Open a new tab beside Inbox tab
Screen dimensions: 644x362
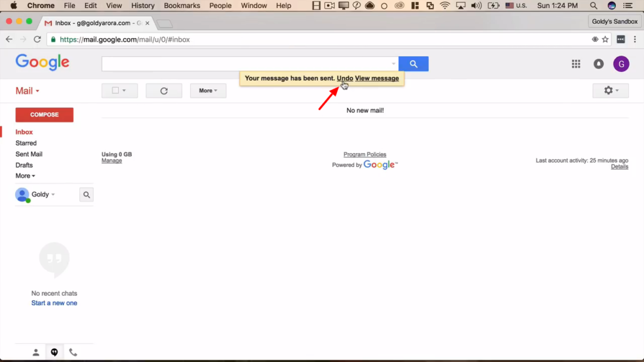(164, 23)
